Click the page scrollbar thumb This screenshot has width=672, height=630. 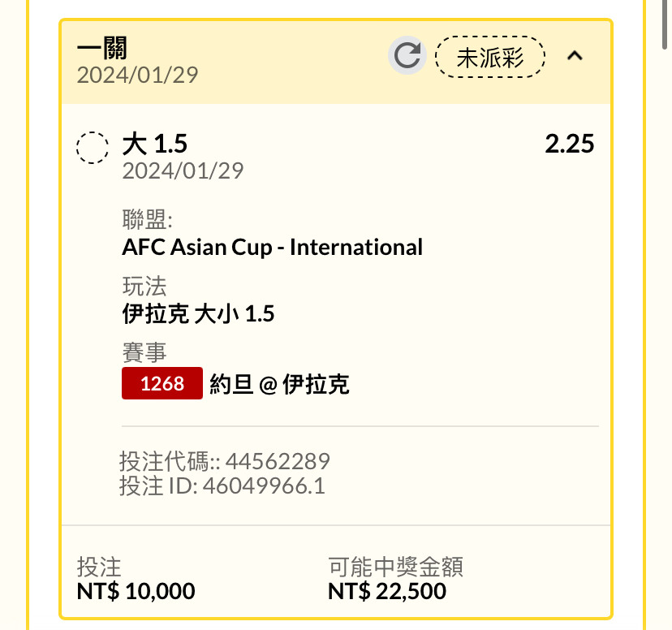tap(666, 24)
